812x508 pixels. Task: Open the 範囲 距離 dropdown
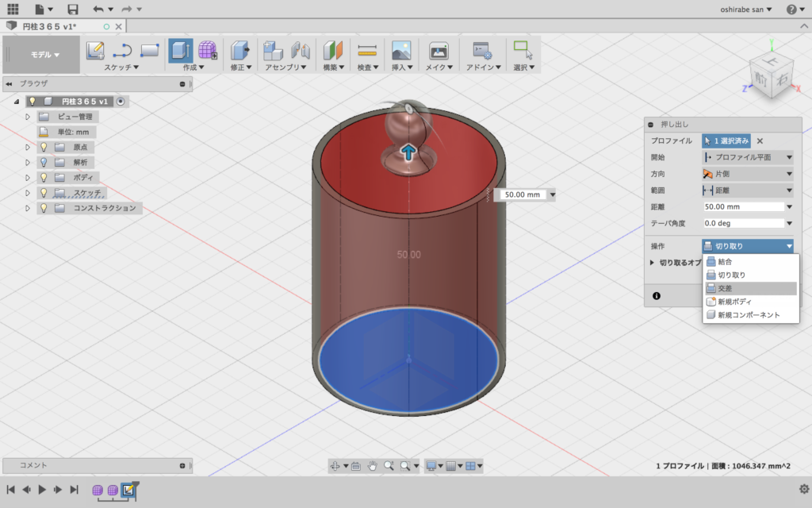[x=748, y=190]
